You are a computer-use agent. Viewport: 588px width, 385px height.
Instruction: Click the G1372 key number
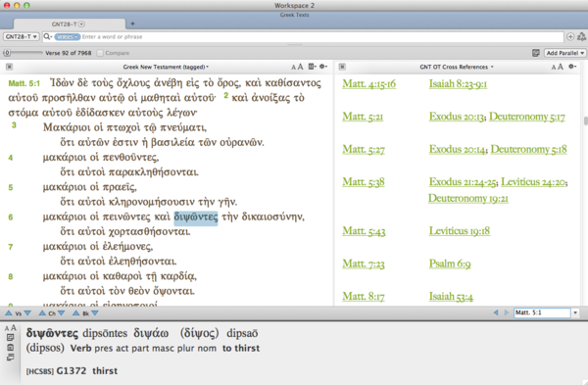pyautogui.click(x=72, y=371)
